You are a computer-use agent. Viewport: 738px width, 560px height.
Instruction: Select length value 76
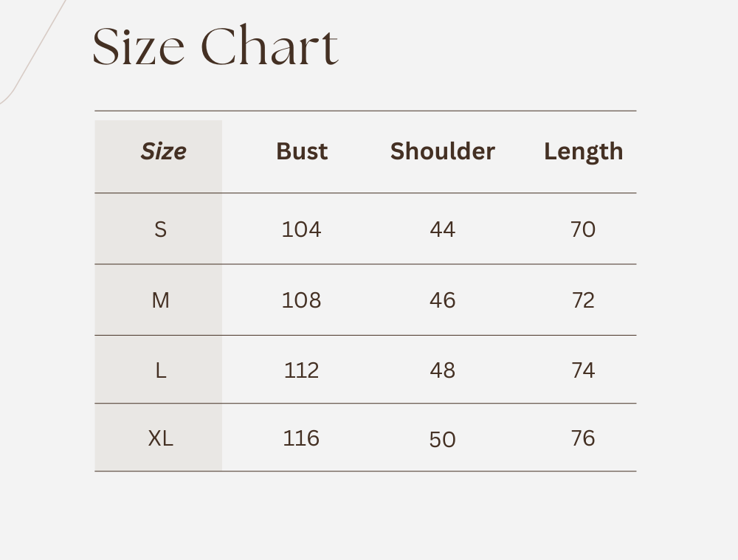(x=582, y=438)
